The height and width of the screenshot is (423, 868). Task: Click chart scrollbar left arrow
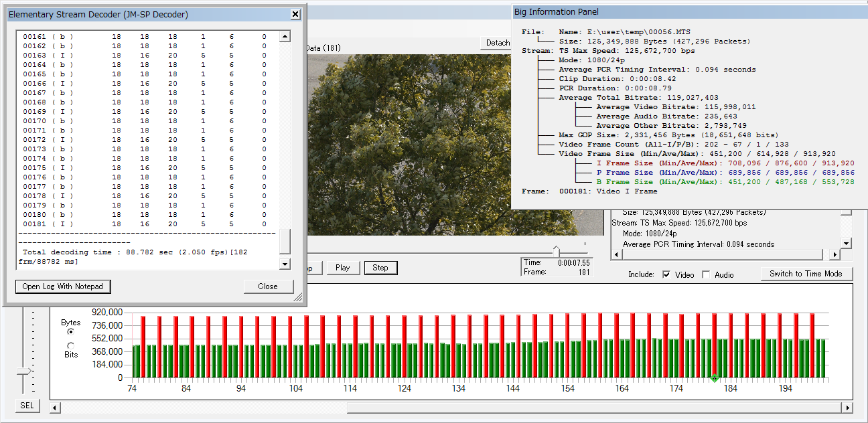(x=56, y=408)
